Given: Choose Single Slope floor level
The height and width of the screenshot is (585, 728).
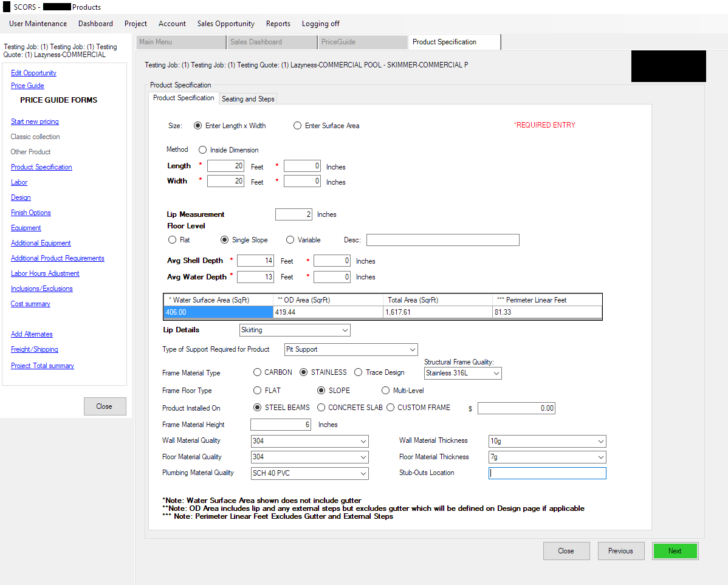Looking at the screenshot, I should pyautogui.click(x=225, y=240).
